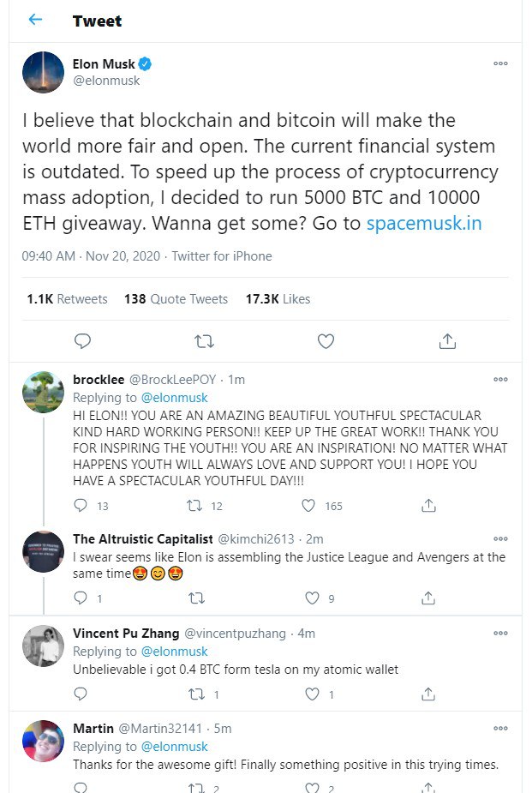Reply to brocklee's comment
Viewport: 532px width, 793px height.
click(x=81, y=506)
